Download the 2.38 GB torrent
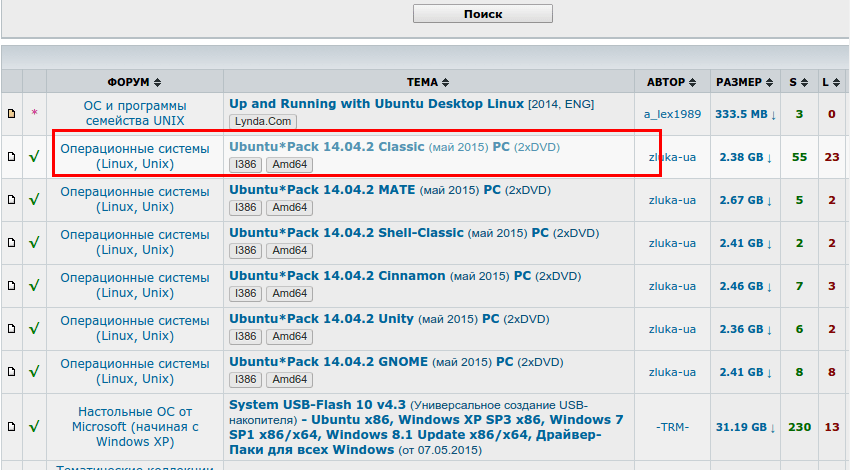 pos(745,157)
